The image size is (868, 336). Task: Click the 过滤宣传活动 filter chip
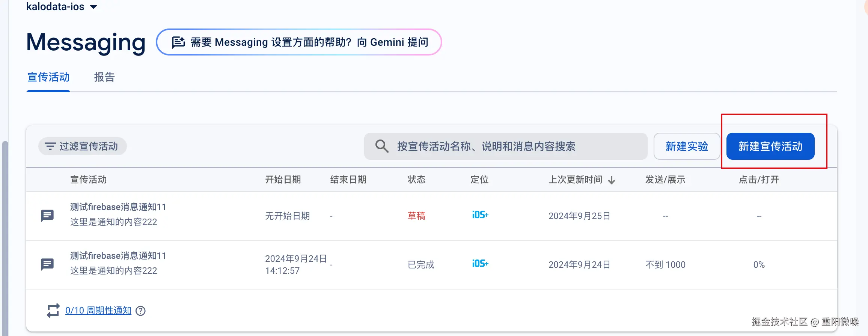click(x=82, y=146)
